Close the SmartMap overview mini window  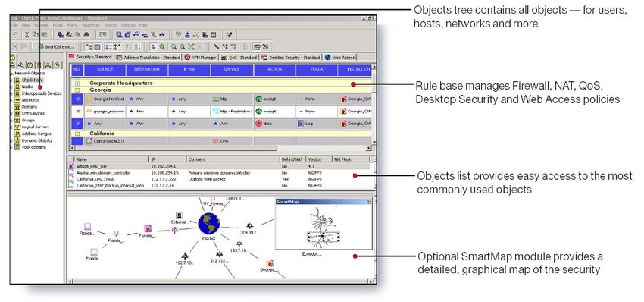point(368,202)
